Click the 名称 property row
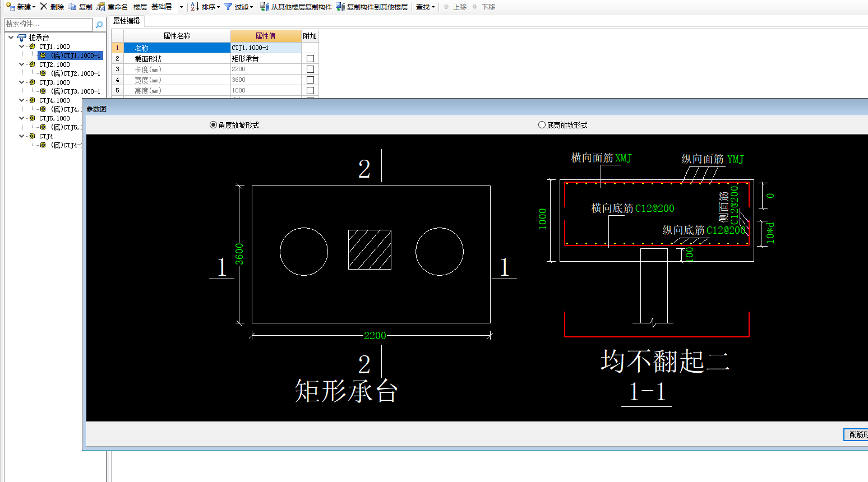This screenshot has height=482, width=868. pyautogui.click(x=177, y=48)
